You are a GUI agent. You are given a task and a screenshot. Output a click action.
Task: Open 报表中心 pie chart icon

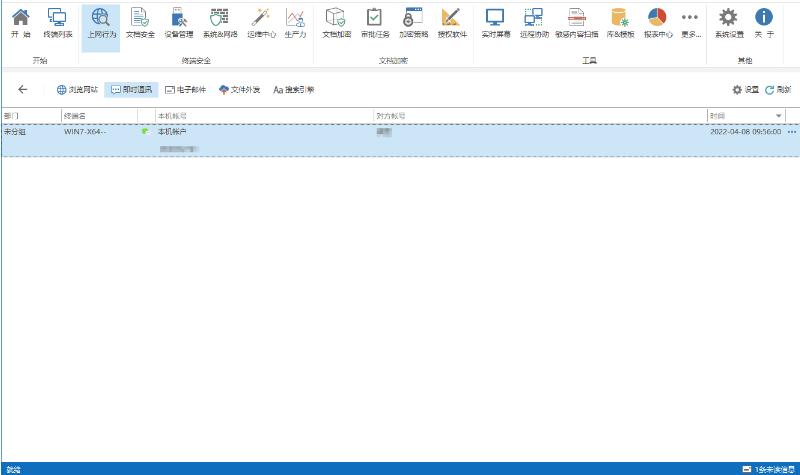pyautogui.click(x=657, y=23)
